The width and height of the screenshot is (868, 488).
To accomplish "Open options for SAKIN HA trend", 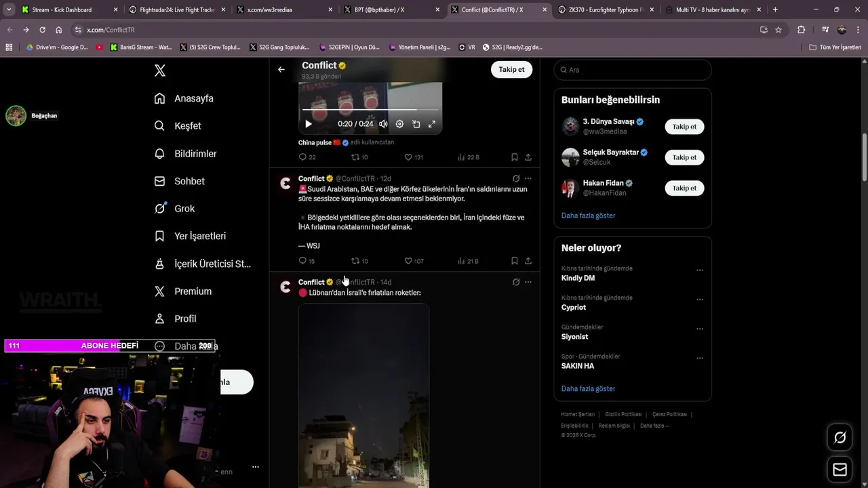I will (699, 358).
